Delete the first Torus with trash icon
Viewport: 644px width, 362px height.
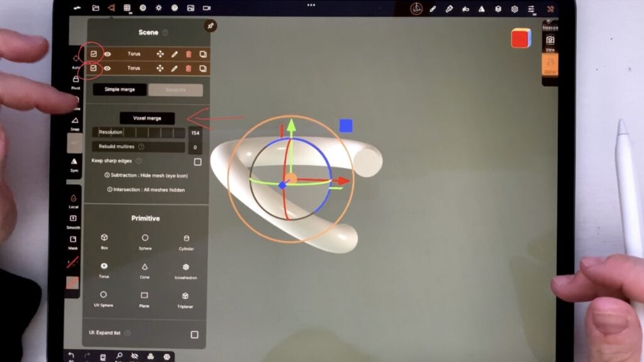[x=189, y=54]
